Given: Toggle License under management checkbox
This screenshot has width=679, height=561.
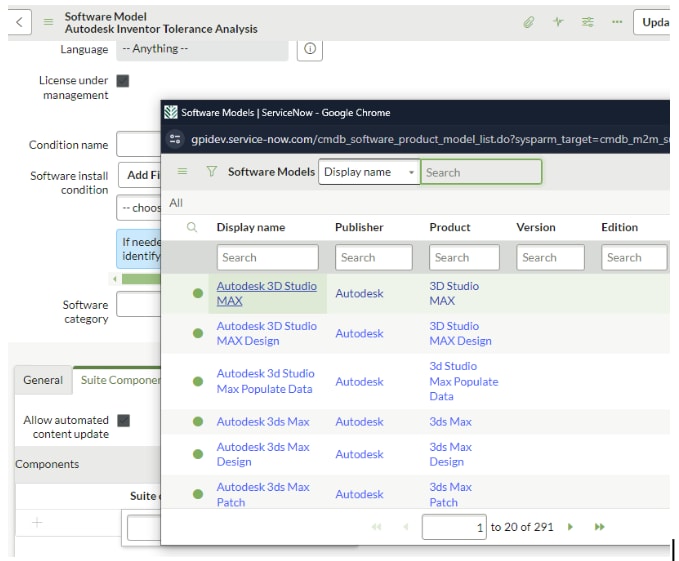Looking at the screenshot, I should pos(123,81).
